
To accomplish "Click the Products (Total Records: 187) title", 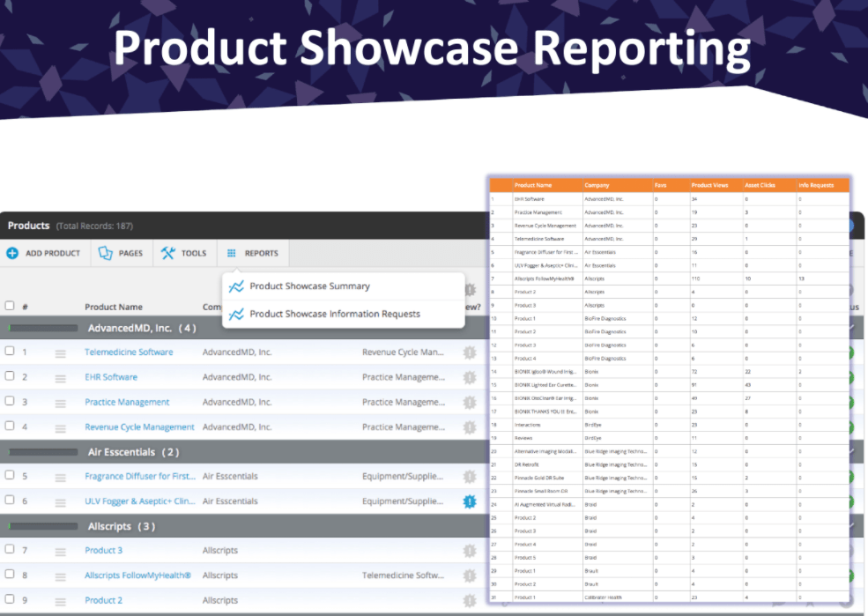I will tap(70, 226).
